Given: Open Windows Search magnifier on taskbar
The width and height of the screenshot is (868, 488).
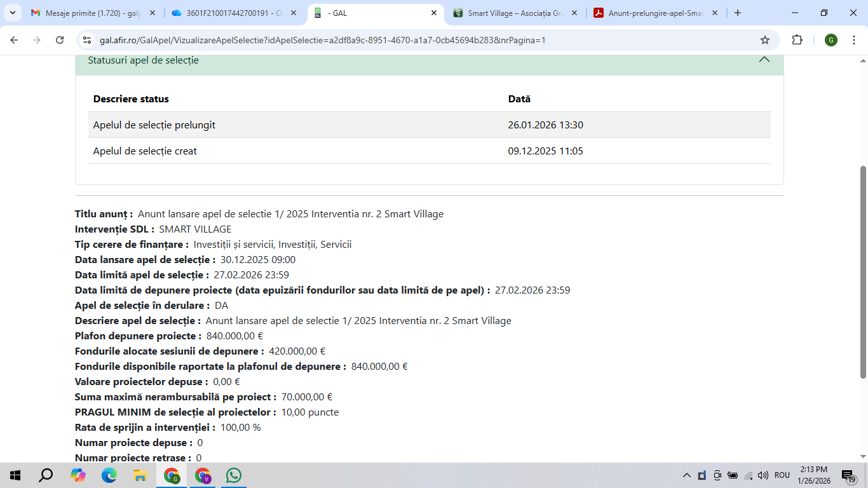Looking at the screenshot, I should click(46, 475).
